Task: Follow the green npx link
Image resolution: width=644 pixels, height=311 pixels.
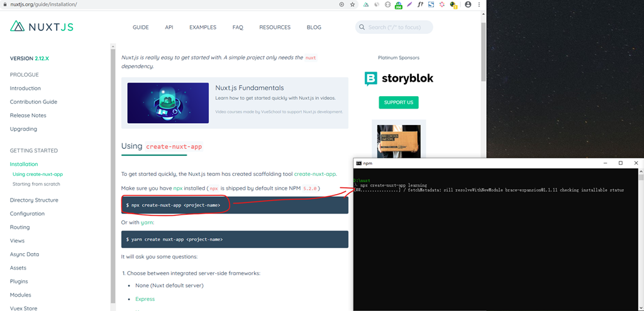Action: (178, 188)
